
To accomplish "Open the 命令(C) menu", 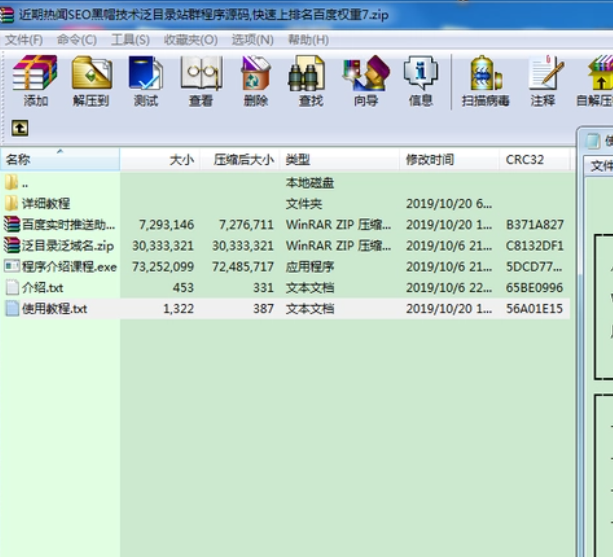I will pyautogui.click(x=77, y=40).
